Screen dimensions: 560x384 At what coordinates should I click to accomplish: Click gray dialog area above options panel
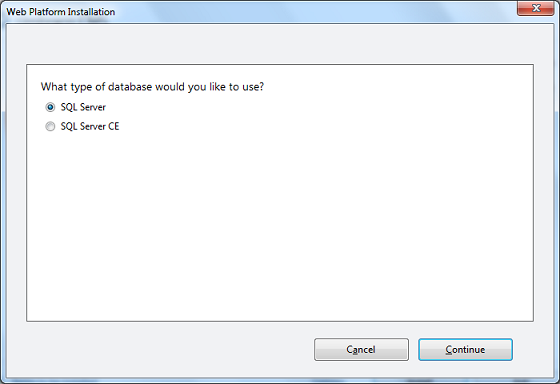(280, 45)
